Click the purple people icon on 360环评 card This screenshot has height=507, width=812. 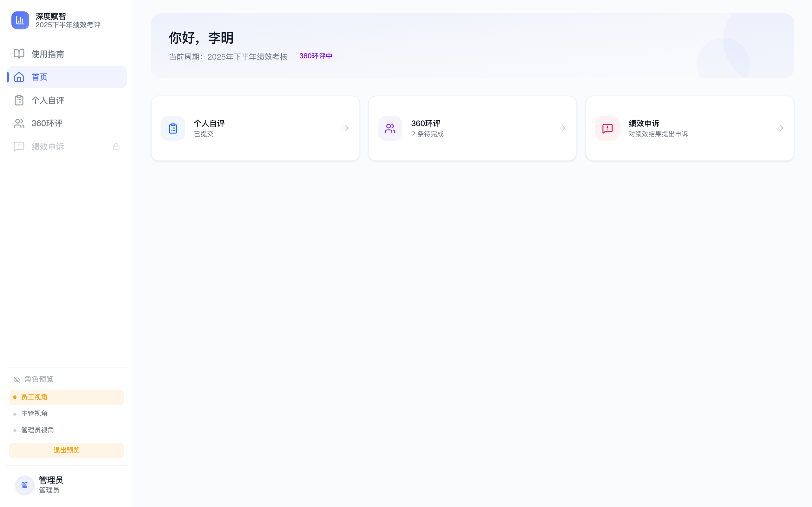[390, 128]
